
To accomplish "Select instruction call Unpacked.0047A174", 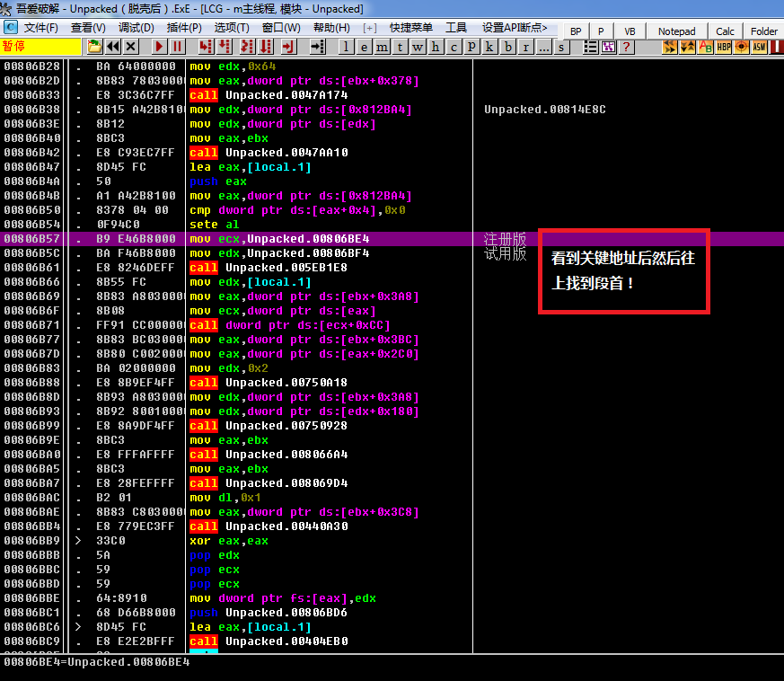I will [x=269, y=95].
